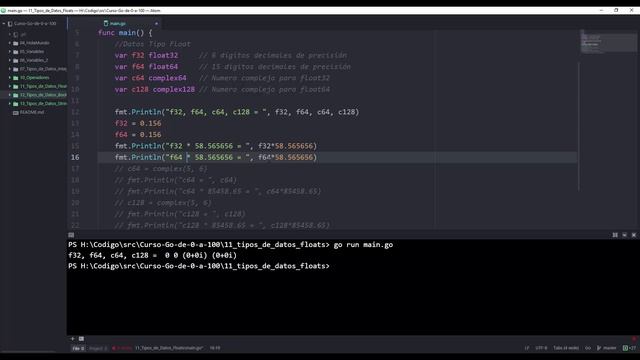
Task: Click the main.go tab file icon
Action: pyautogui.click(x=106, y=24)
